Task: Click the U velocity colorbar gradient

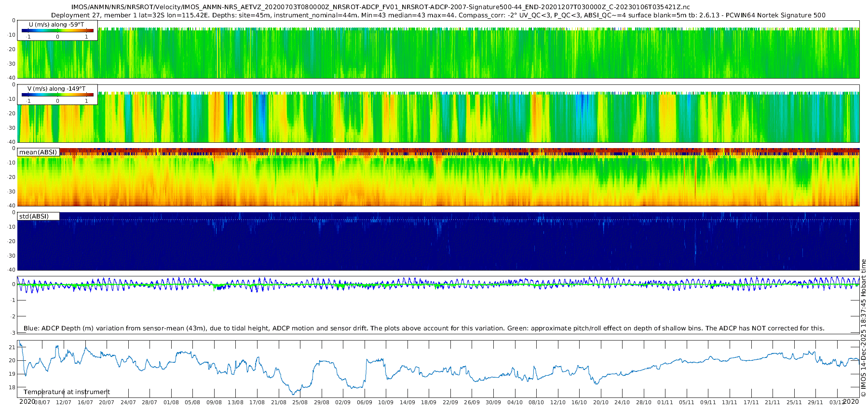Action: [57, 31]
